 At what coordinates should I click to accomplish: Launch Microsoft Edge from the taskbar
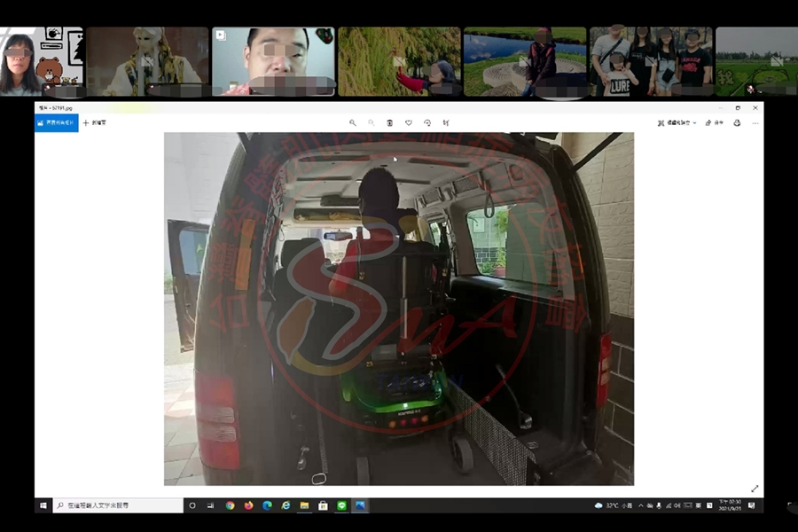(267, 505)
